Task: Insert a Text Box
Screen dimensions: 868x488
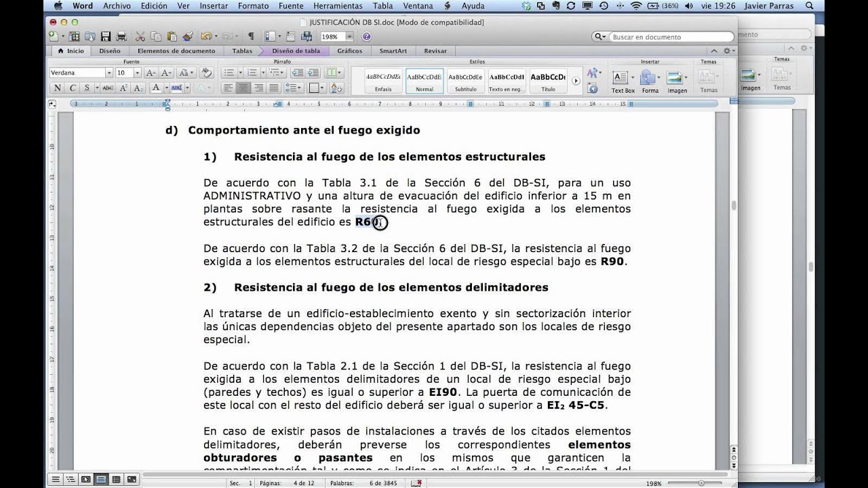Action: 623,81
